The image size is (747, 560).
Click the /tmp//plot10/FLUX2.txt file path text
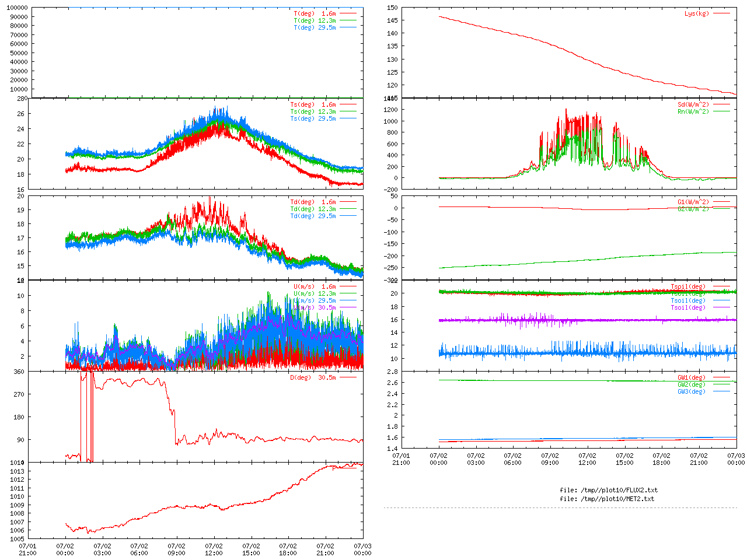(x=608, y=490)
